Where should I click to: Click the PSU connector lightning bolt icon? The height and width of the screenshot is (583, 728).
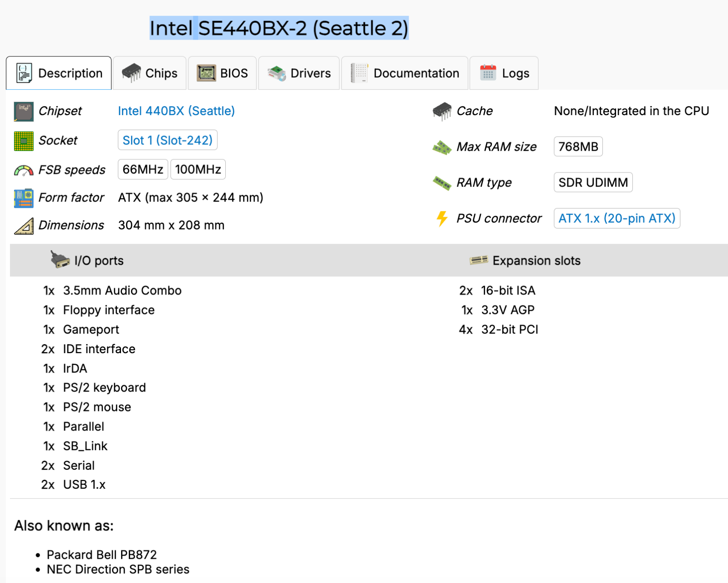pos(442,218)
